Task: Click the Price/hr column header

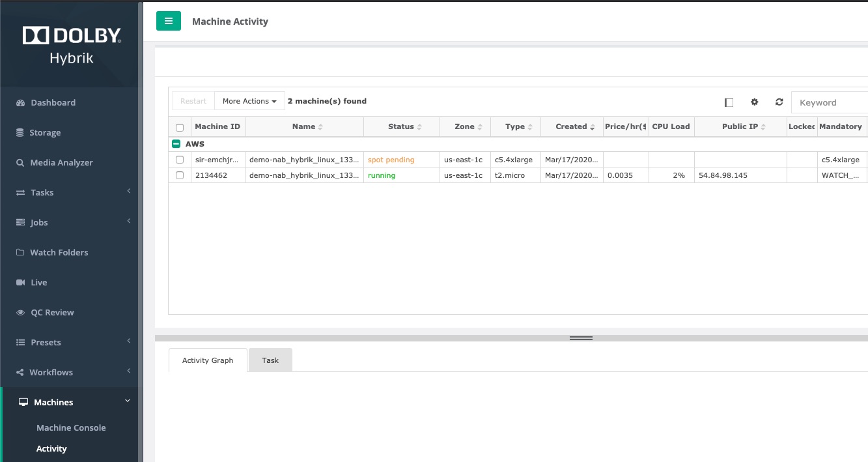Action: [626, 127]
